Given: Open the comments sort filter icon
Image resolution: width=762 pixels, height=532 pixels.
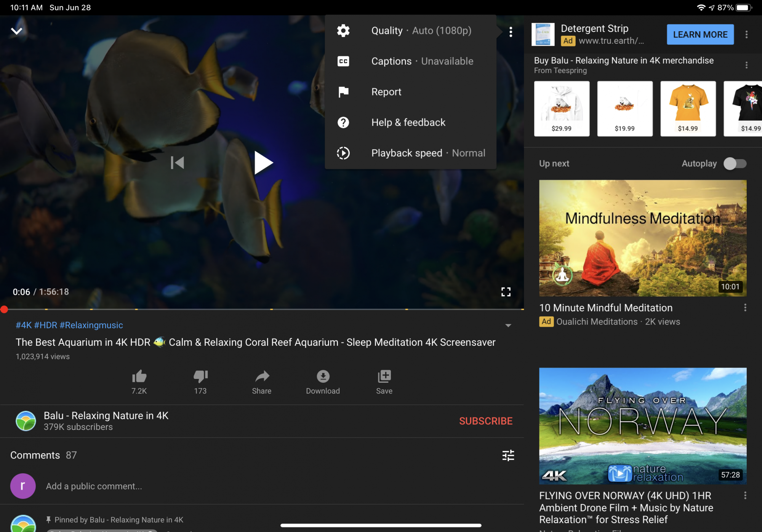Looking at the screenshot, I should (508, 455).
